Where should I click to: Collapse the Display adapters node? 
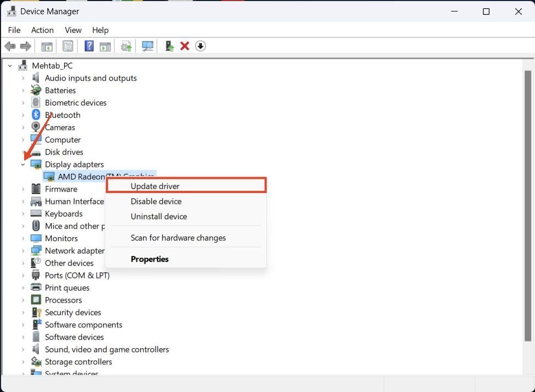[23, 164]
